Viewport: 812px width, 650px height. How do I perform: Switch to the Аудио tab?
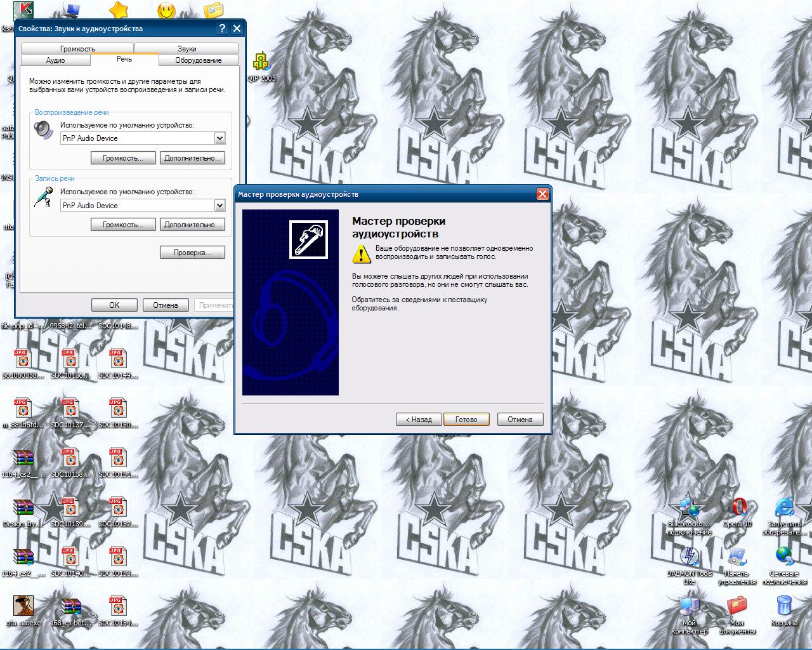pyautogui.click(x=56, y=60)
